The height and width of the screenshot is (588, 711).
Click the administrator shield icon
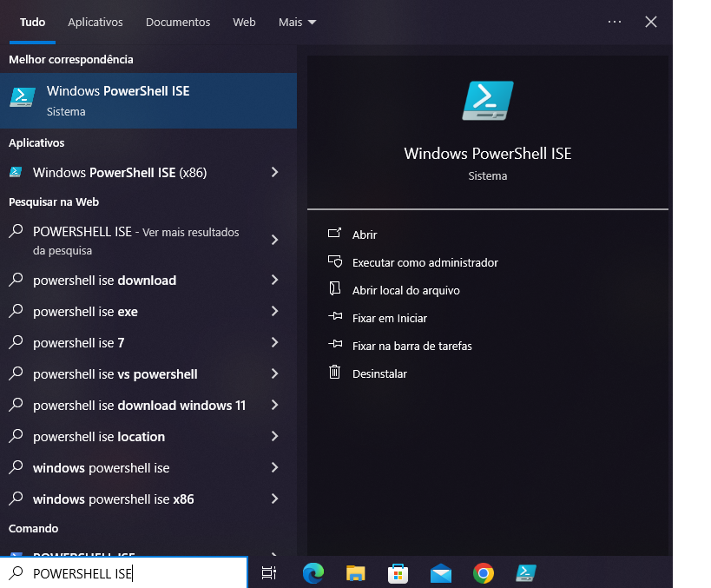(335, 261)
